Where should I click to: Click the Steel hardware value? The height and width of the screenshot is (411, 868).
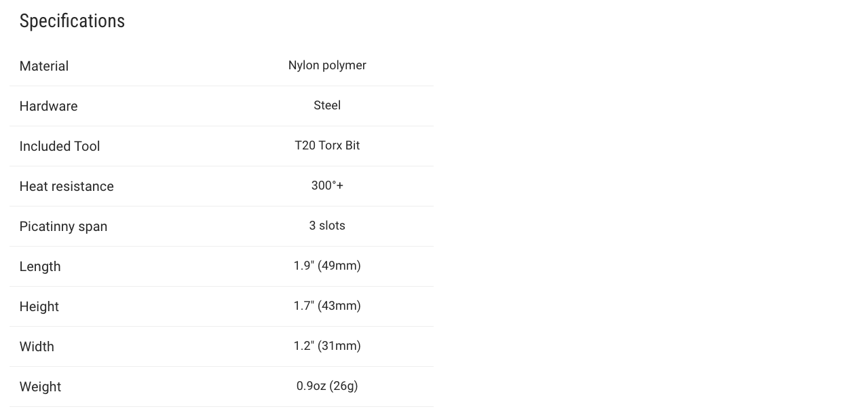327,105
